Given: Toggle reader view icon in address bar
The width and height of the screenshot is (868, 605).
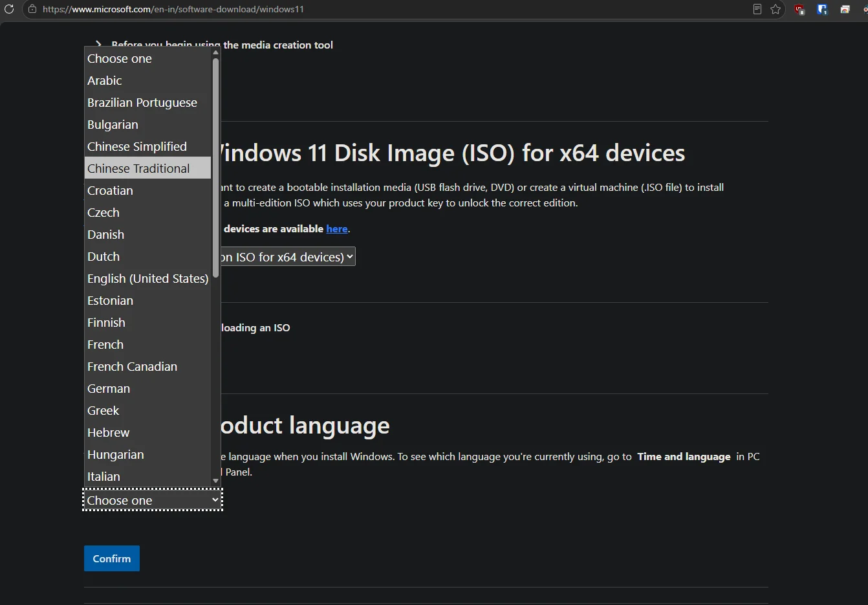Looking at the screenshot, I should point(757,9).
